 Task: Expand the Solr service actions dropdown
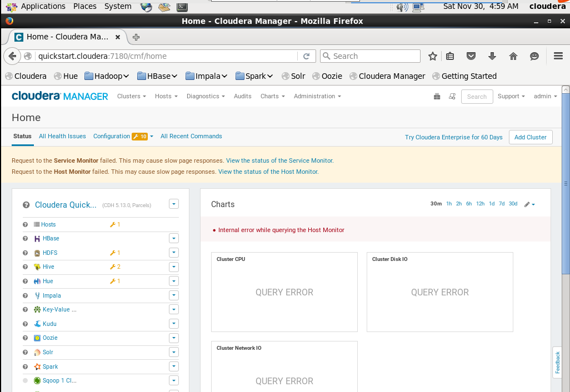tap(174, 352)
